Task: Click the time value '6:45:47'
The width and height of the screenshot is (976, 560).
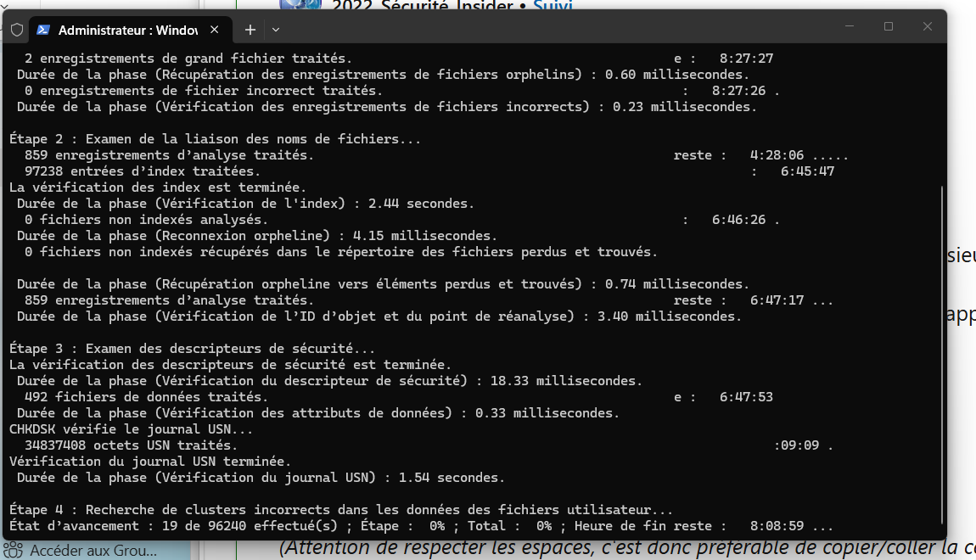Action: [807, 171]
